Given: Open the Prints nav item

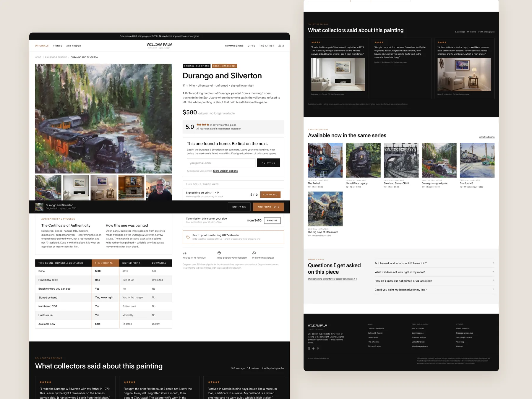Looking at the screenshot, I should [x=57, y=46].
